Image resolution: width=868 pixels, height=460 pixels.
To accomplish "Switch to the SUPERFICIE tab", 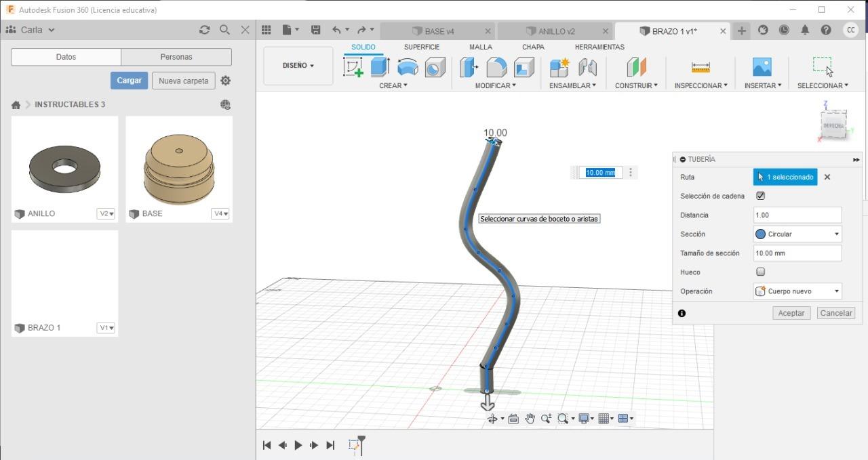I will tap(422, 47).
